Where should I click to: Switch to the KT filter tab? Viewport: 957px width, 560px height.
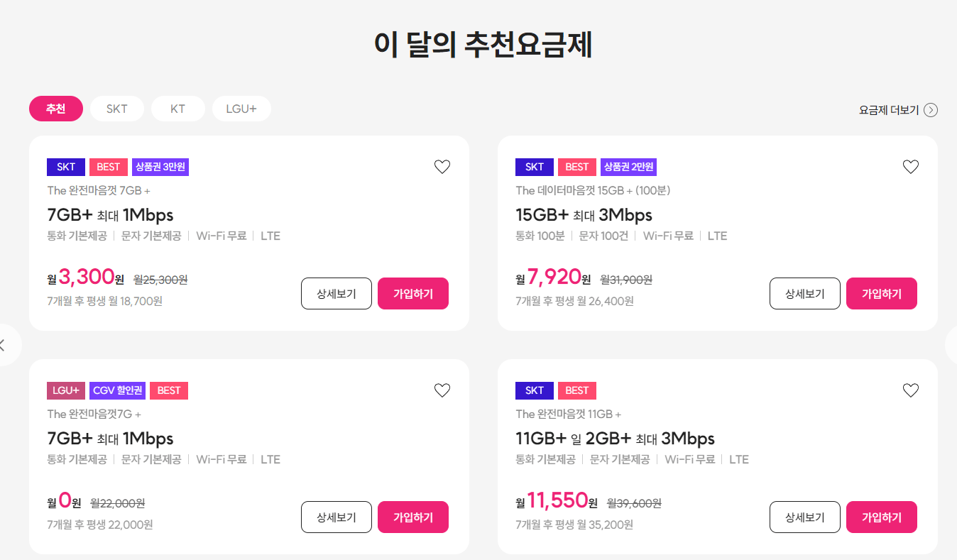pos(178,109)
